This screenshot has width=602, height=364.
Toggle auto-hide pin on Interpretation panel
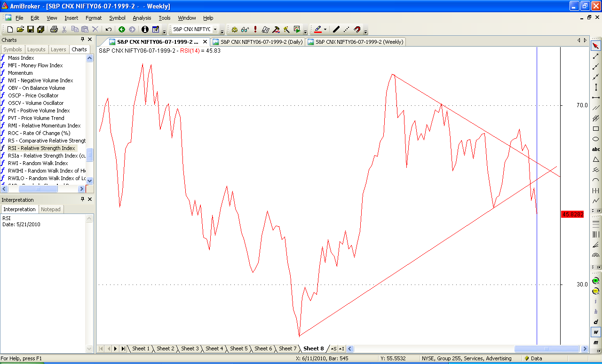coord(82,199)
